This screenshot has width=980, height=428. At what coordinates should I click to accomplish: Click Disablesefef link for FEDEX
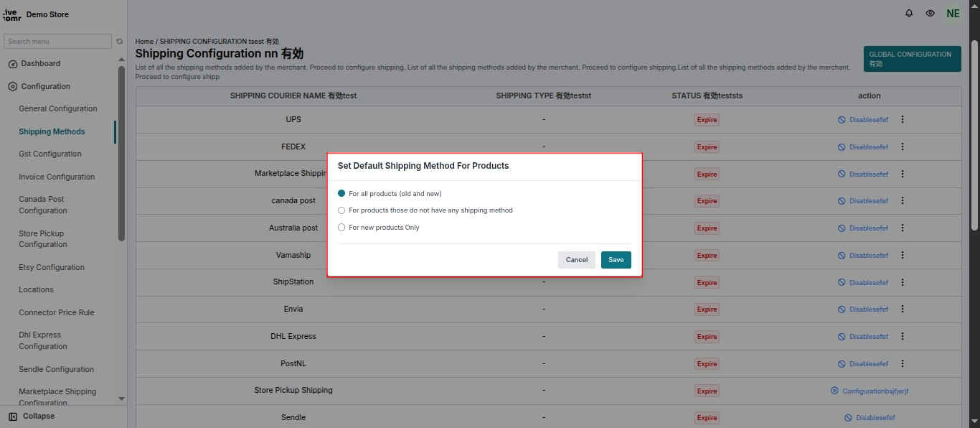coord(863,147)
